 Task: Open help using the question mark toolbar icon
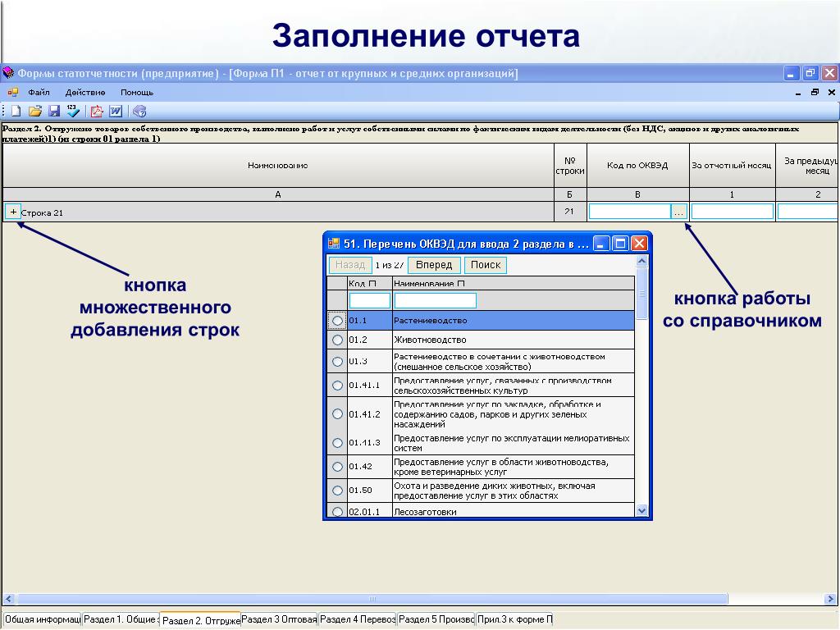pos(139,111)
